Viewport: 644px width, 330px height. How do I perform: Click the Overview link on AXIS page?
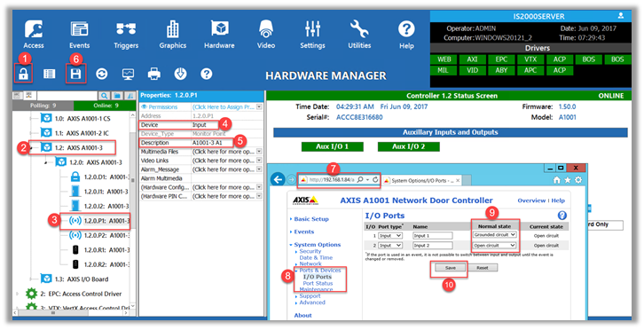(531, 200)
